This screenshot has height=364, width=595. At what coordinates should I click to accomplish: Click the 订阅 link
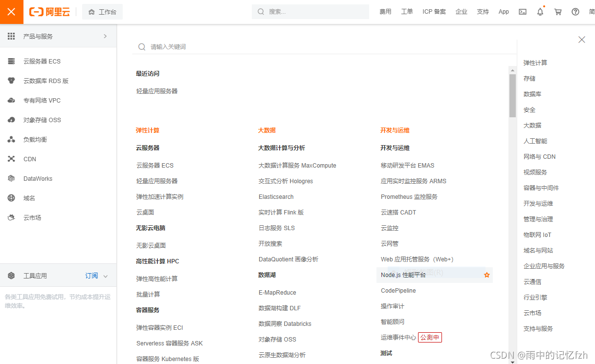[91, 276]
